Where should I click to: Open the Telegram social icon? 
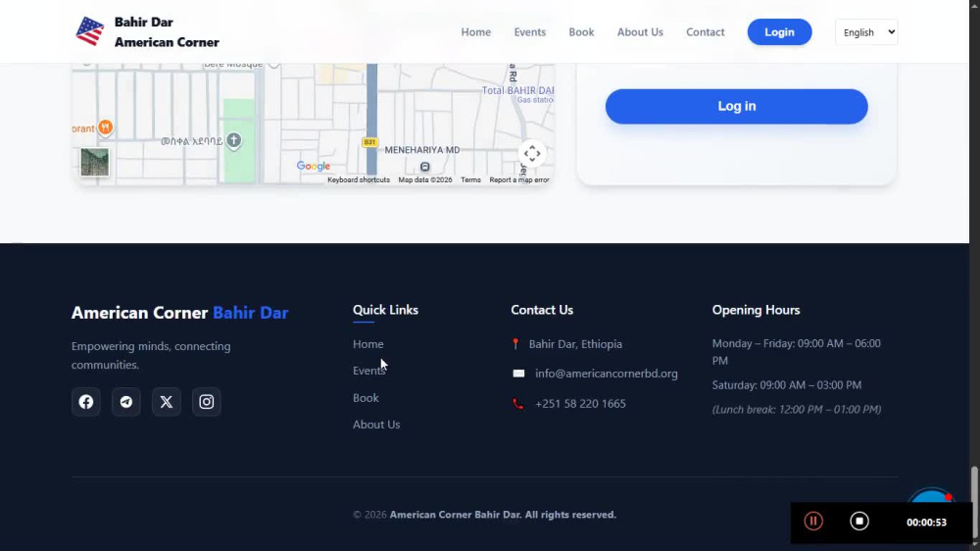[x=126, y=402]
